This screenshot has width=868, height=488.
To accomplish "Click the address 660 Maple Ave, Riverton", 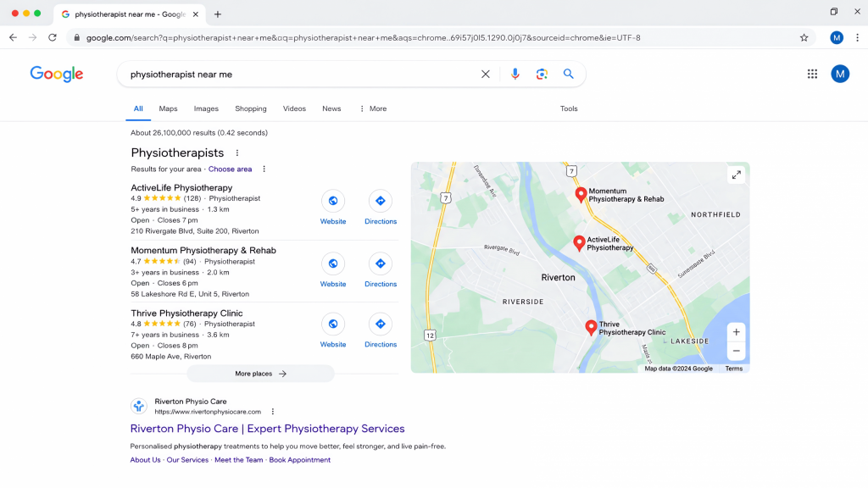I will (171, 357).
